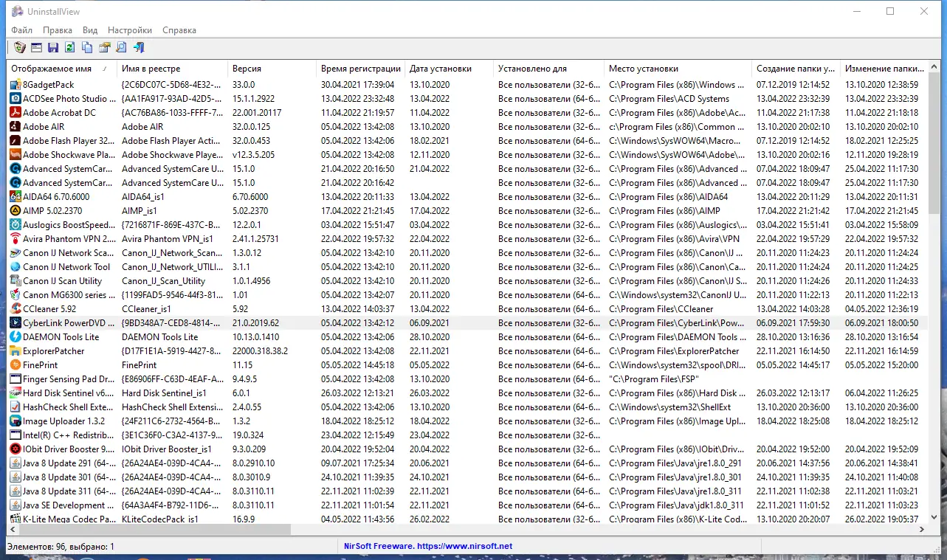
Task: Click the 8GadgetPack program icon
Action: [16, 85]
